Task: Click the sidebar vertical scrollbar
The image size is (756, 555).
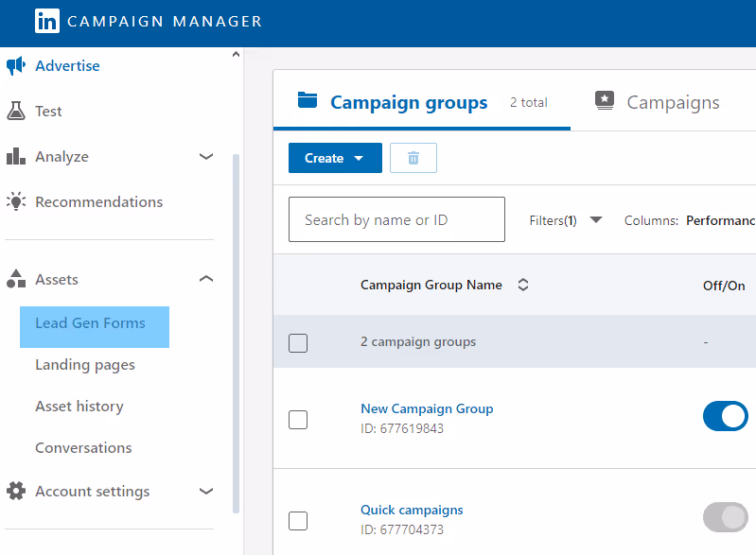Action: [x=236, y=334]
